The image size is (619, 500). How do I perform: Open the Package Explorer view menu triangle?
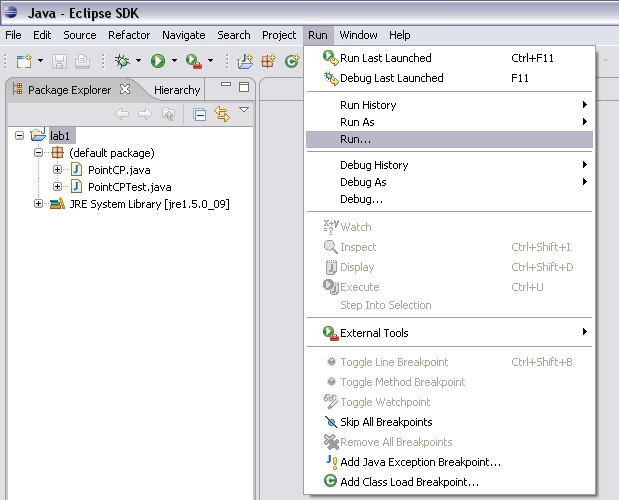pos(244,109)
